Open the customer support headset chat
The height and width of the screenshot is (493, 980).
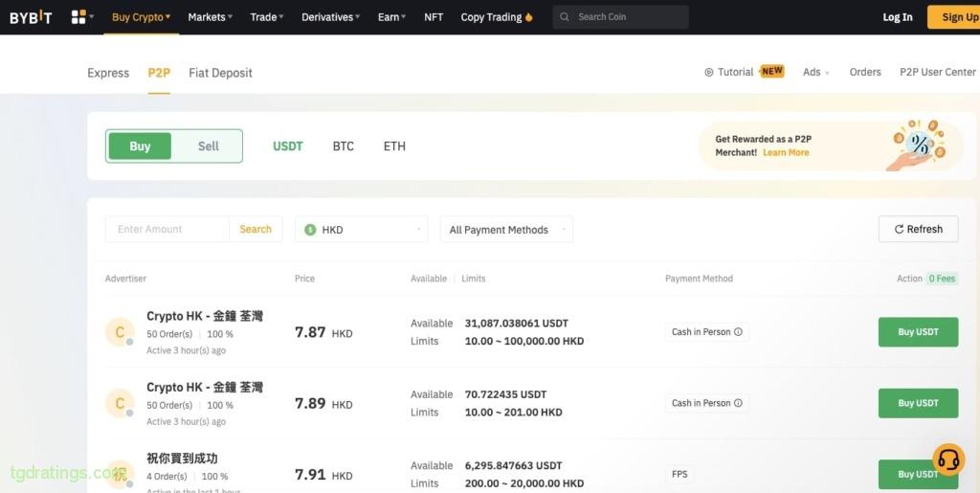point(948,459)
